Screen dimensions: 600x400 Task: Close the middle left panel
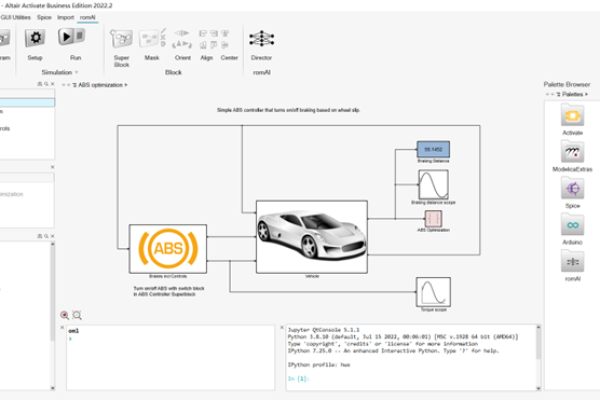pos(52,167)
